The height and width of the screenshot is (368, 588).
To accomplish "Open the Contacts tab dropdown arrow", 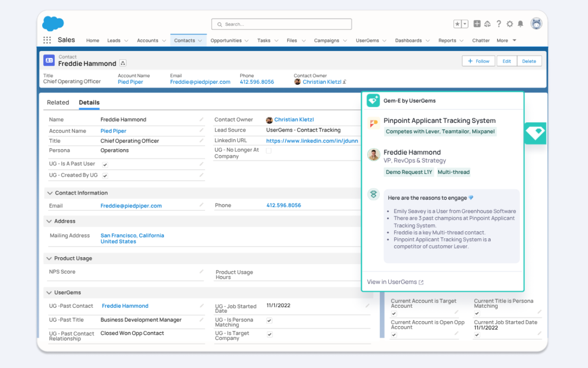I will pos(200,40).
